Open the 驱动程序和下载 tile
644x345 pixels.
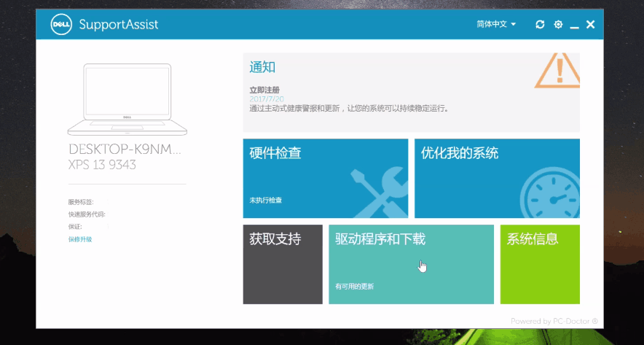pyautogui.click(x=411, y=264)
